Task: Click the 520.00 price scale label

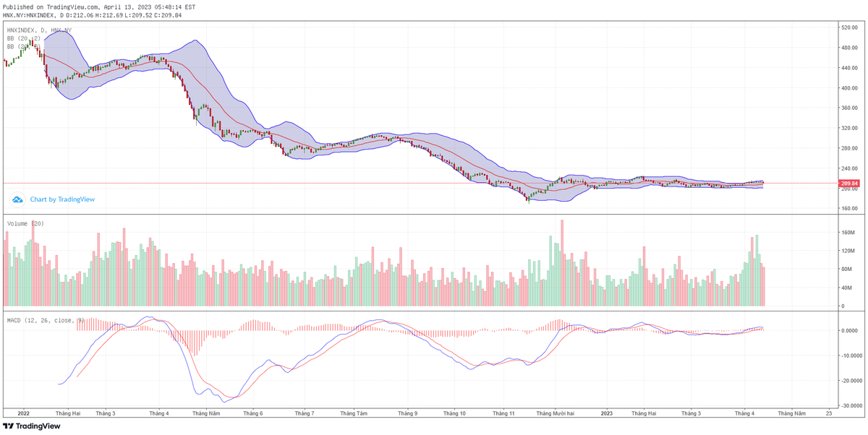Action: click(x=849, y=27)
